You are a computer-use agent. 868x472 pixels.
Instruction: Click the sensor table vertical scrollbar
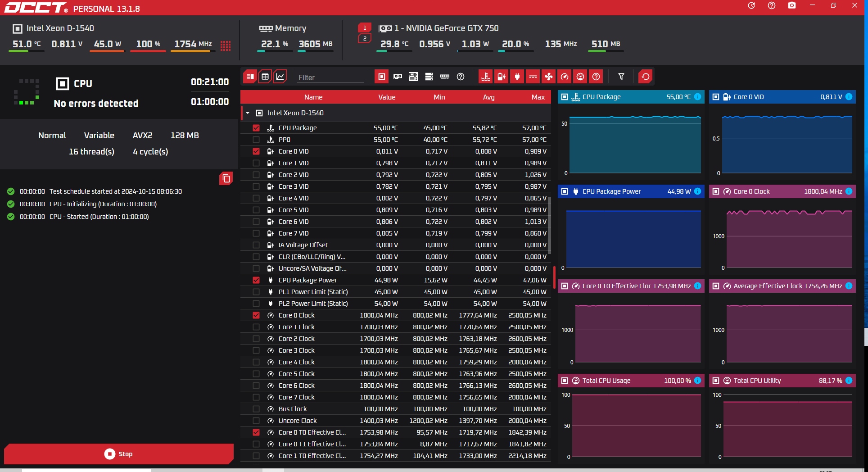(549, 225)
